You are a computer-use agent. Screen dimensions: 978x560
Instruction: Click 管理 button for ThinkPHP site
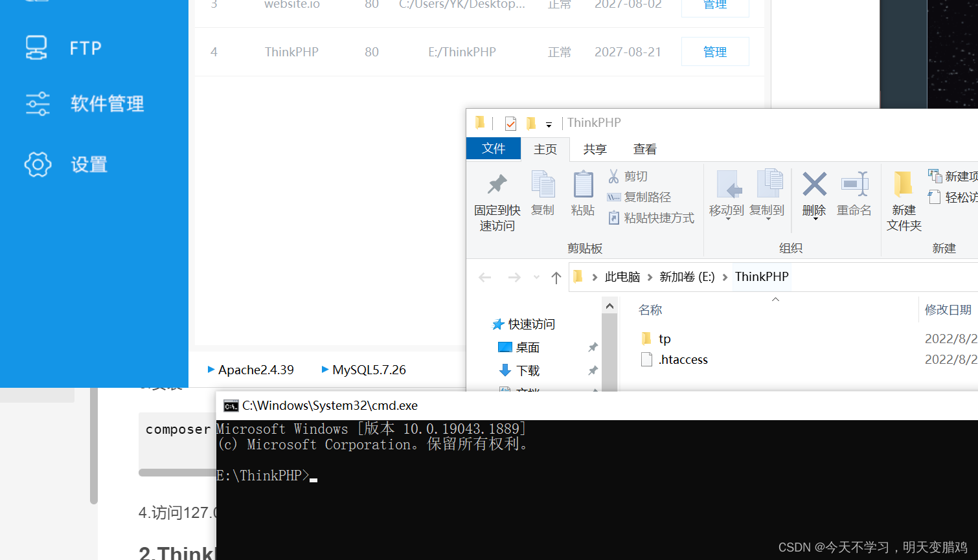(x=715, y=52)
